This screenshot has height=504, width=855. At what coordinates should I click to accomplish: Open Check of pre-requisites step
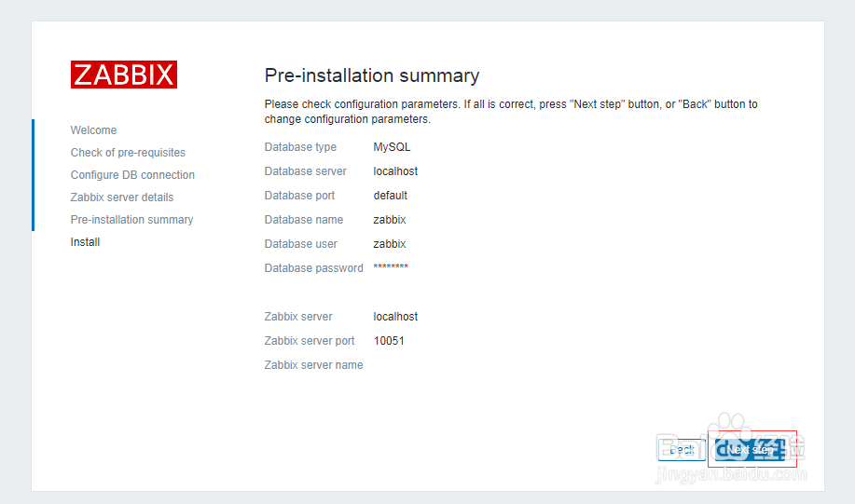128,153
